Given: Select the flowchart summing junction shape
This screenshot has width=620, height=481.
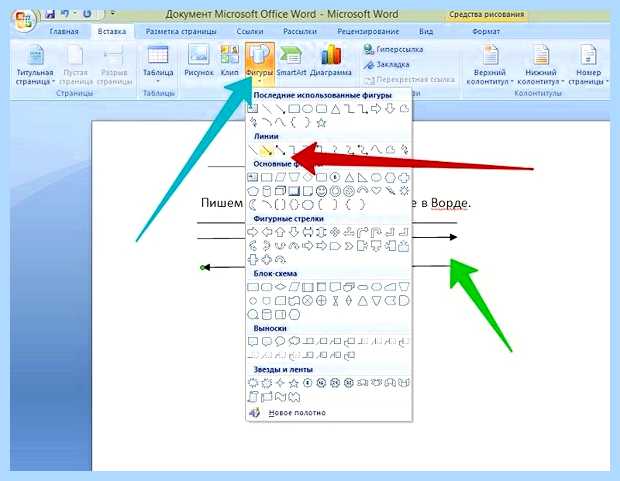Looking at the screenshot, I should (x=308, y=301).
